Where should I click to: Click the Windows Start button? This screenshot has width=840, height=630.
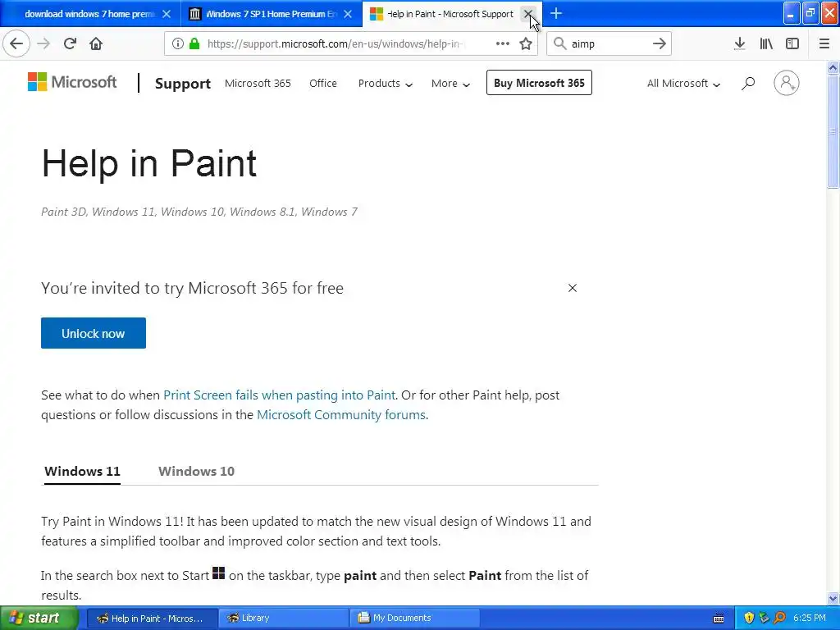(x=39, y=618)
